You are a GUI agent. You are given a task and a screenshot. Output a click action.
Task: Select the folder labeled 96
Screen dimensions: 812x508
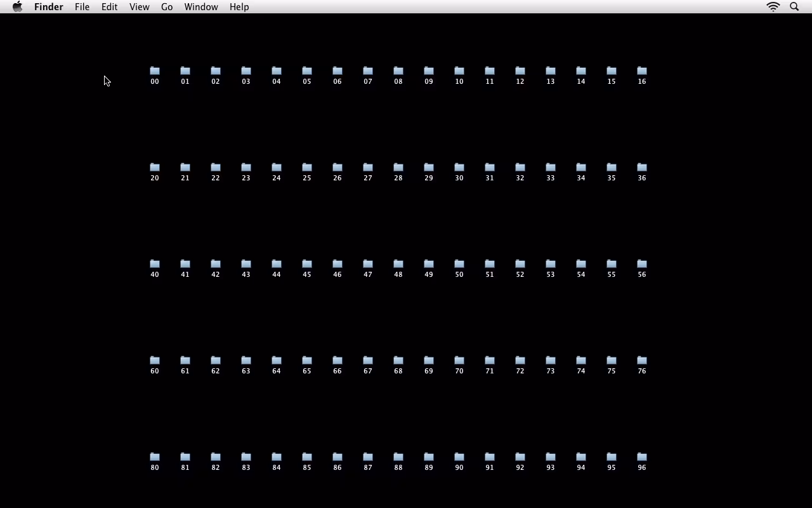click(x=642, y=457)
